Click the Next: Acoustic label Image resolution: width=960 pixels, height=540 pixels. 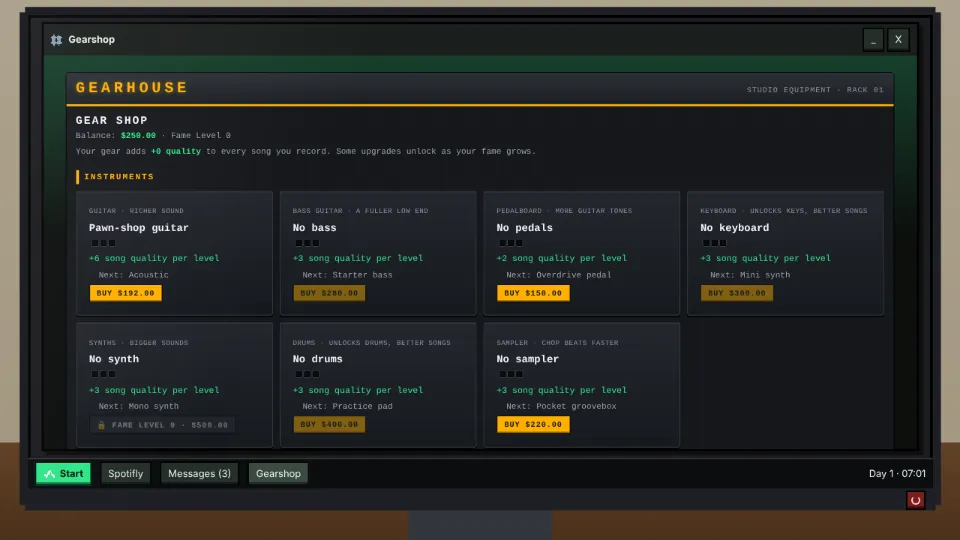click(x=133, y=275)
